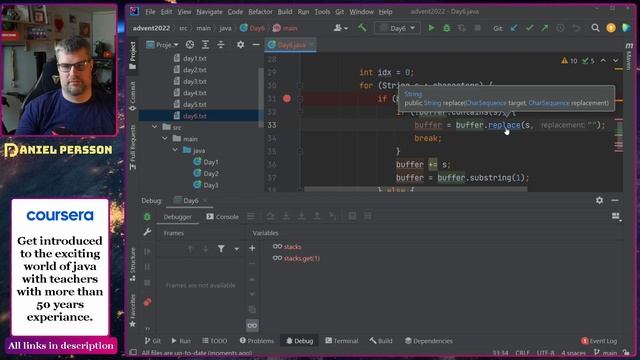The height and width of the screenshot is (360, 640).
Task: Click the editor horizontal scrollbar
Action: (x=416, y=189)
